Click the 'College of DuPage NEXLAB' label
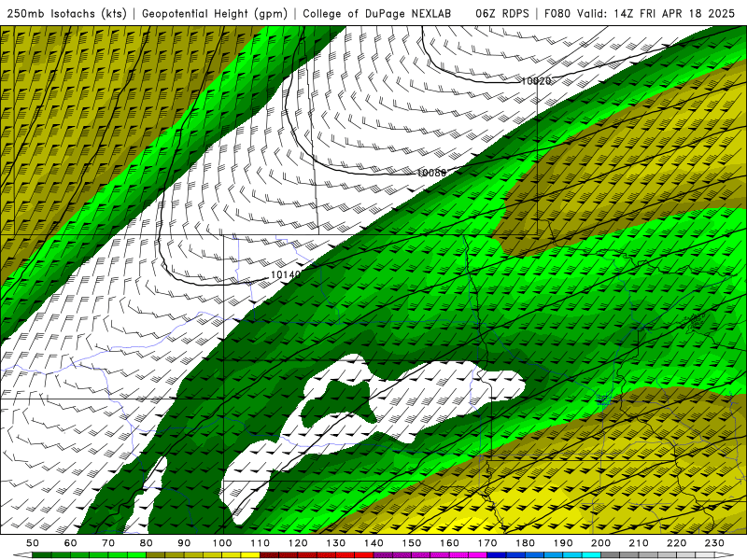 tap(377, 14)
